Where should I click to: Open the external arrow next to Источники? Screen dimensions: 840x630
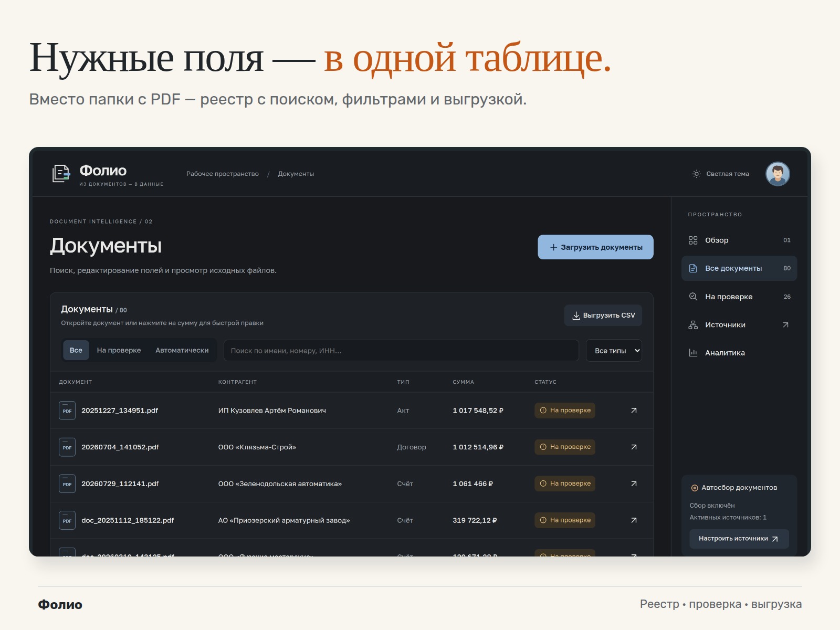pos(786,325)
